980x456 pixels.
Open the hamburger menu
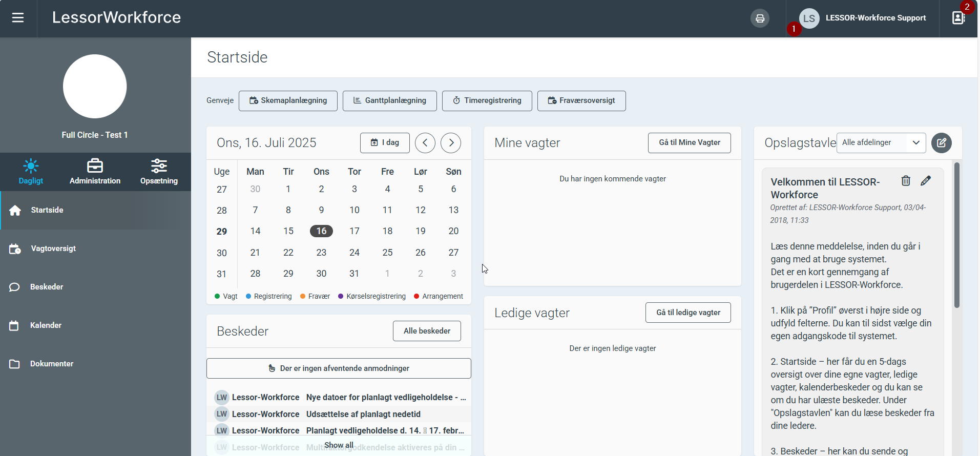coord(18,18)
